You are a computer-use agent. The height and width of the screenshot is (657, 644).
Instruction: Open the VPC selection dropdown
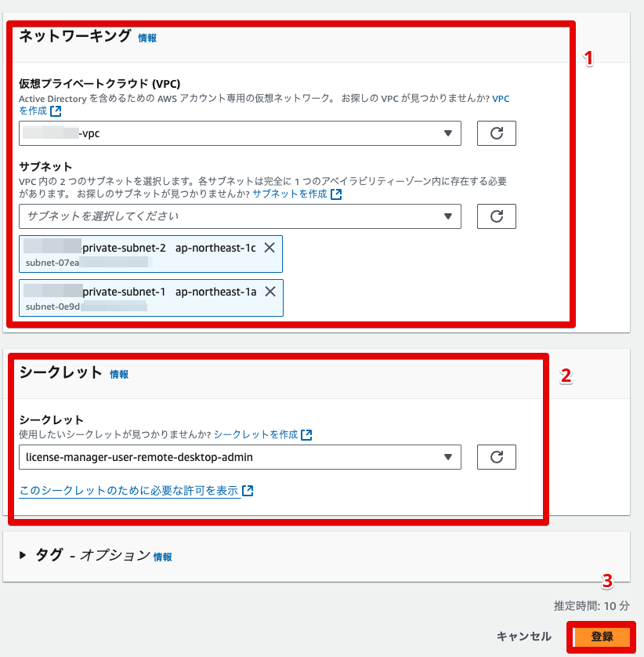click(240, 133)
